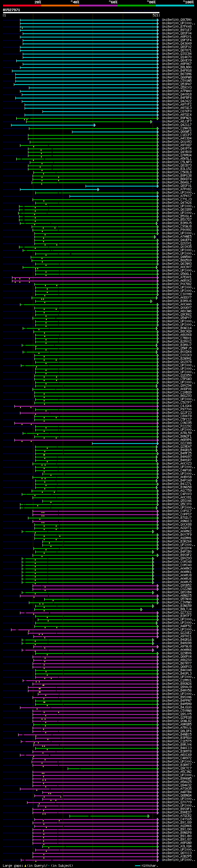Select label UniRef100_B4FBF6
The image size is (197, 868).
tap(177, 98)
